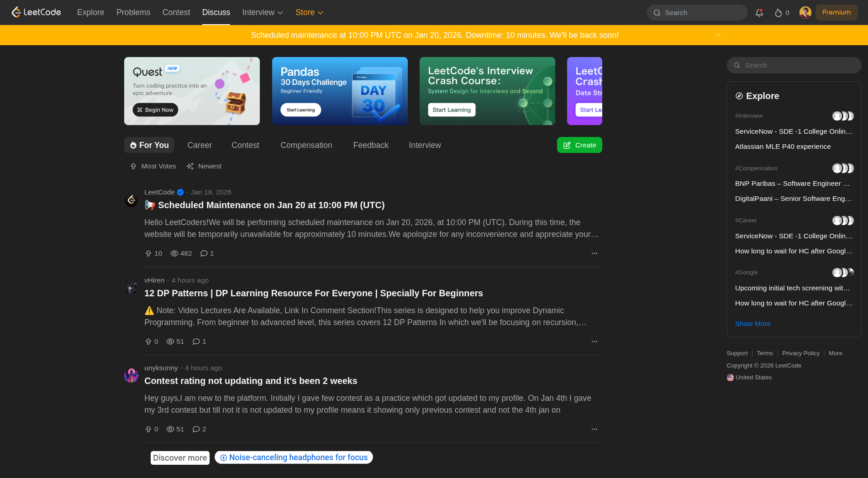Image resolution: width=868 pixels, height=478 pixels.
Task: Click the LeetCode logo in the header
Action: [x=36, y=12]
